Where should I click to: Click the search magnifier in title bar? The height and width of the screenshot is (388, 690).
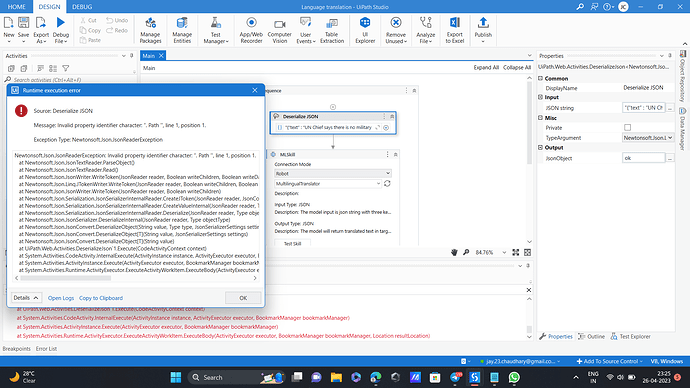pyautogui.click(x=580, y=7)
